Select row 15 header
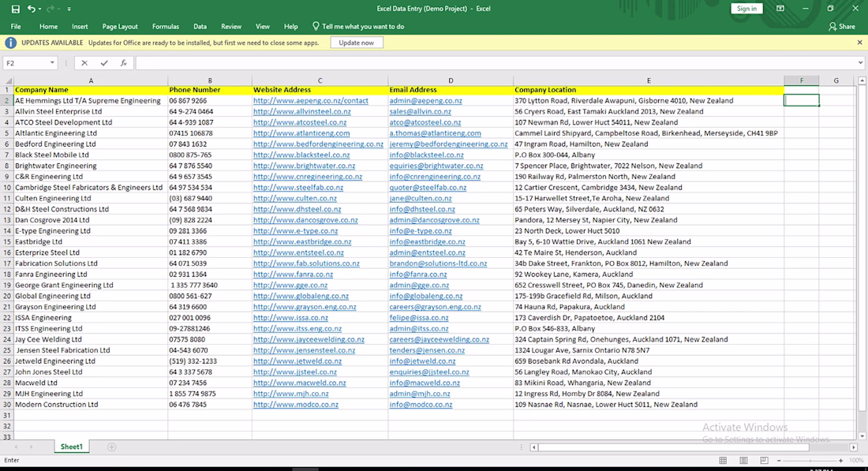 pos(6,242)
